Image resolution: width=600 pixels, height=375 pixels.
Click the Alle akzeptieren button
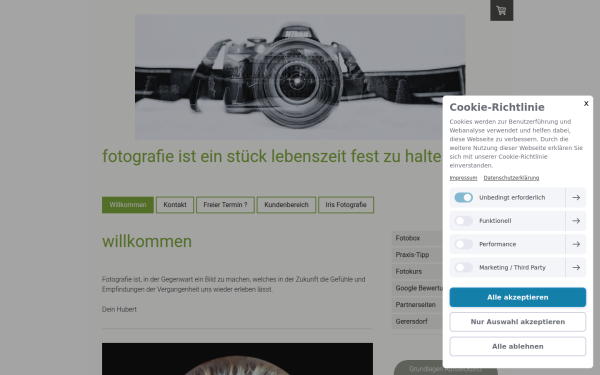click(x=518, y=297)
